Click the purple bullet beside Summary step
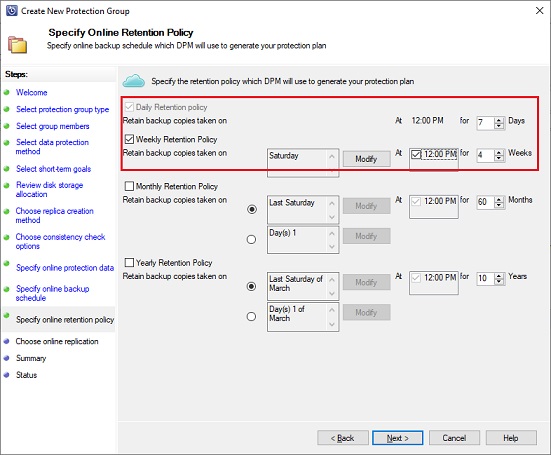The width and height of the screenshot is (551, 455). point(6,358)
